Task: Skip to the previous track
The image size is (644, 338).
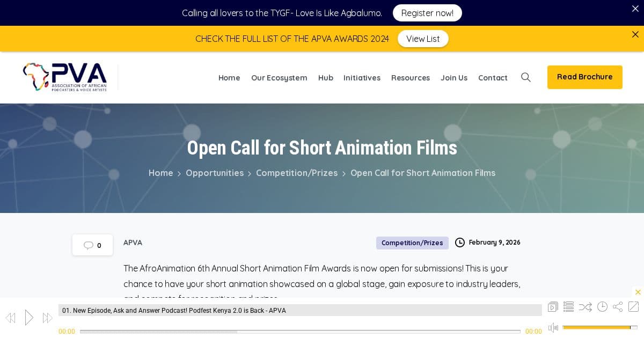Action: pos(10,318)
